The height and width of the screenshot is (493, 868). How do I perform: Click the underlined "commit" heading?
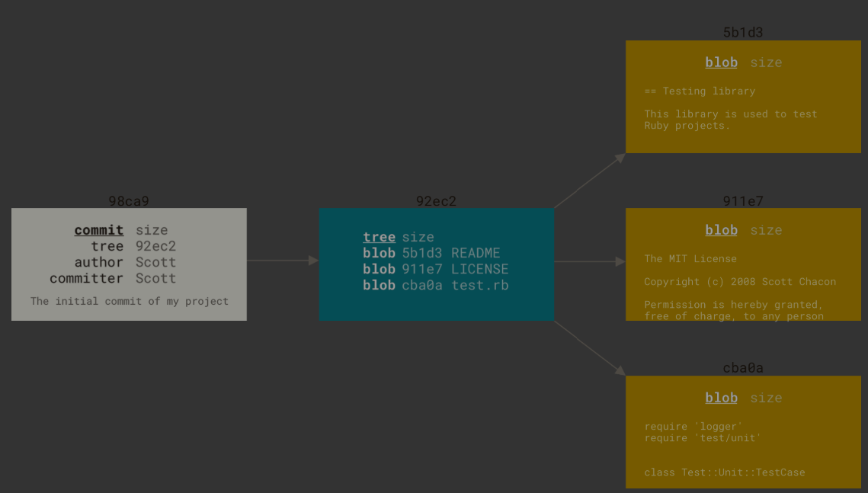(99, 230)
